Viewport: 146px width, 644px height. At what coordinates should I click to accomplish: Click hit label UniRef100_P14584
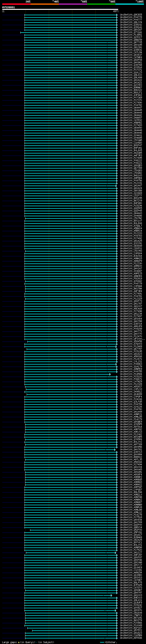131,374
